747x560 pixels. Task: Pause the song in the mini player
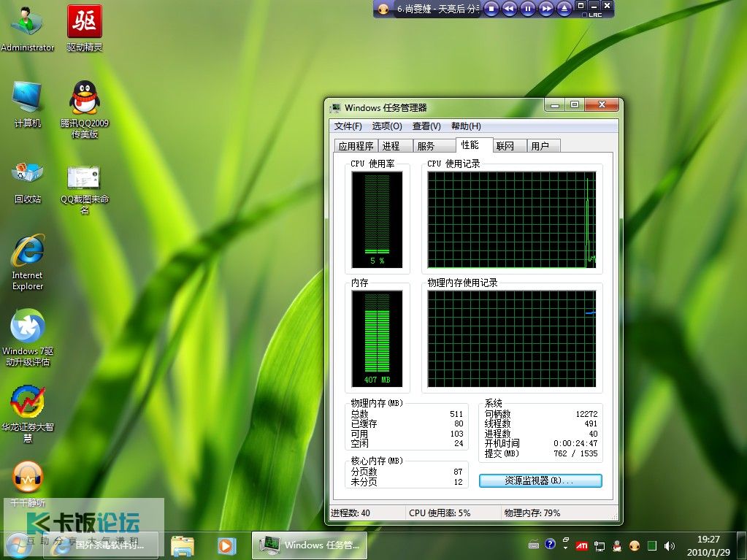[527, 8]
